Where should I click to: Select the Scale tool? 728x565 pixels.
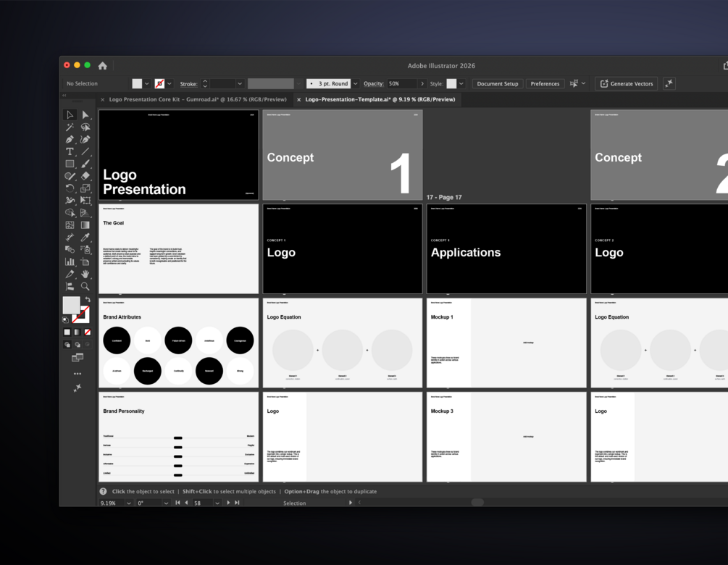click(85, 188)
